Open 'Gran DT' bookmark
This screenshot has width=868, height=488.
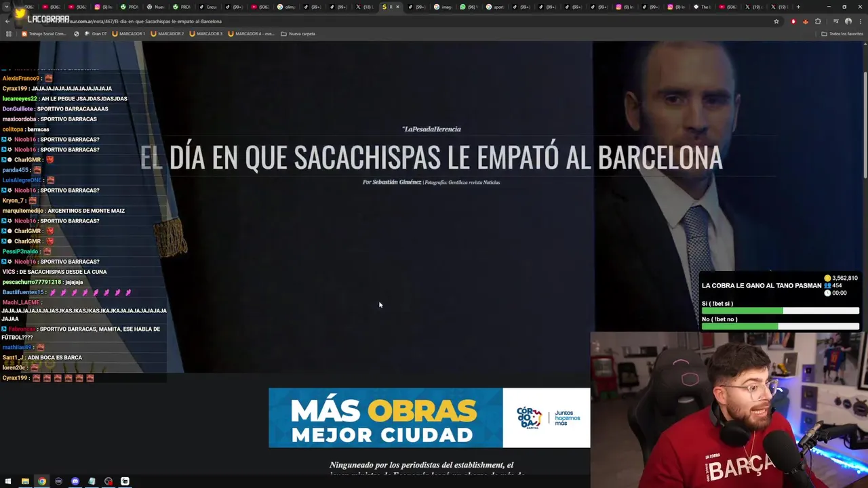click(96, 33)
